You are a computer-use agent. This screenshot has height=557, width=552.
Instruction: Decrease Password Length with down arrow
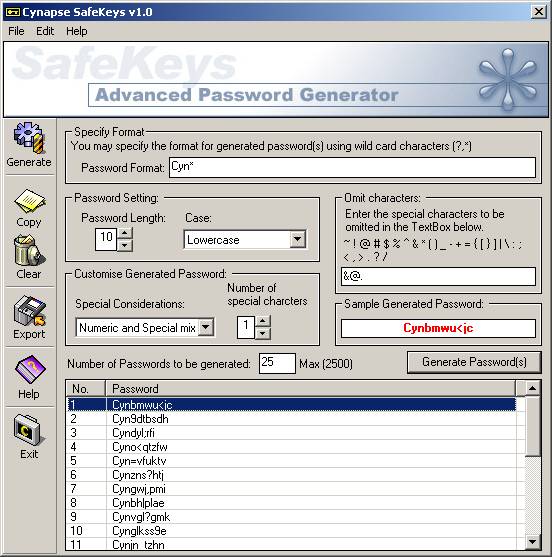pos(125,245)
